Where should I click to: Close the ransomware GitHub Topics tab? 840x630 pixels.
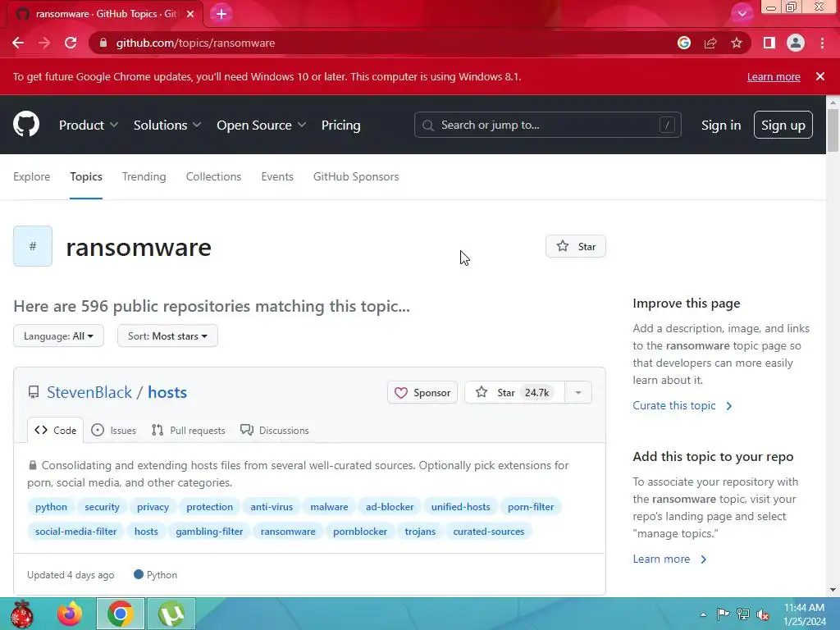pyautogui.click(x=190, y=14)
